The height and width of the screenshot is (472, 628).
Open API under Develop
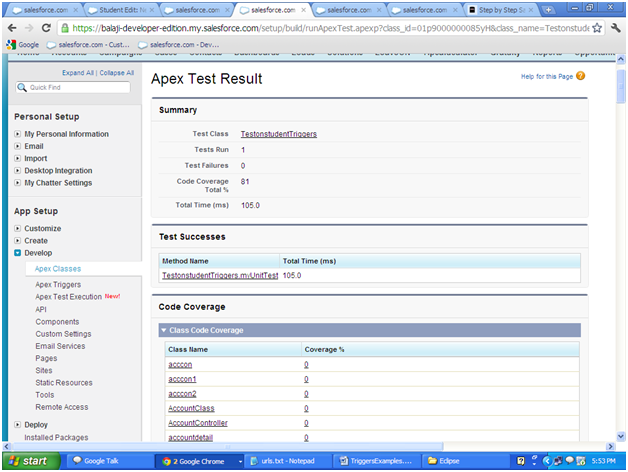41,309
